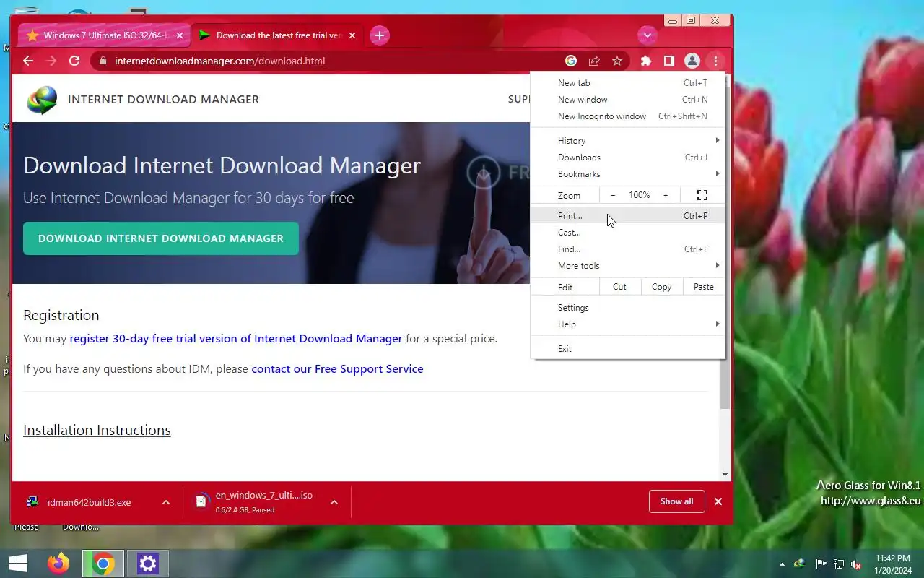The height and width of the screenshot is (578, 924).
Task: Click the Chrome taskbar icon
Action: (x=103, y=564)
